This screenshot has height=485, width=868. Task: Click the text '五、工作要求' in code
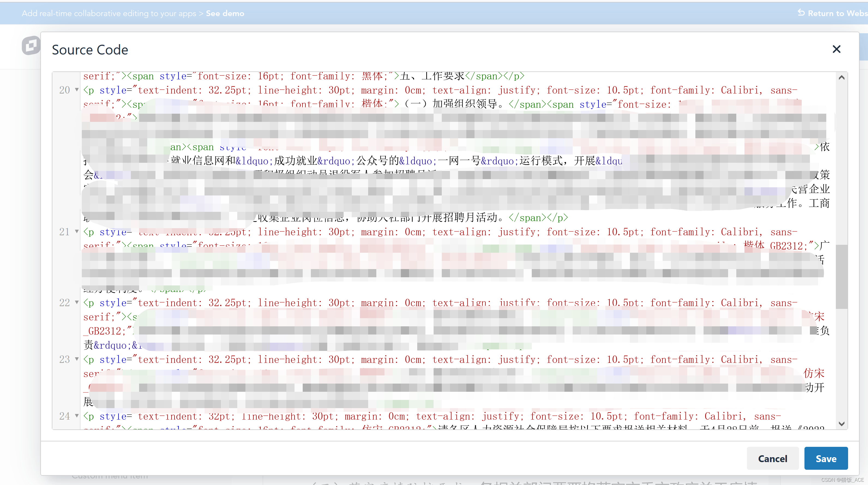point(432,76)
